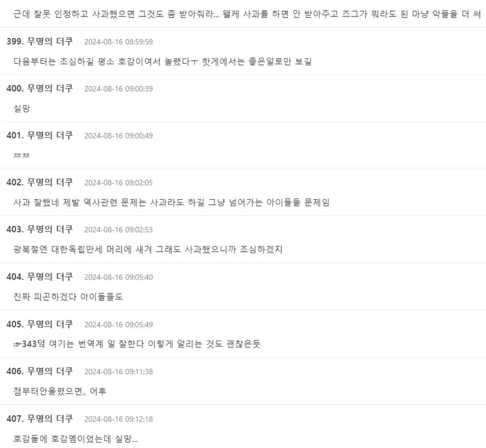The height and width of the screenshot is (448, 486).
Task: Click comment about 역사관련 문제 apology
Action: [x=171, y=202]
